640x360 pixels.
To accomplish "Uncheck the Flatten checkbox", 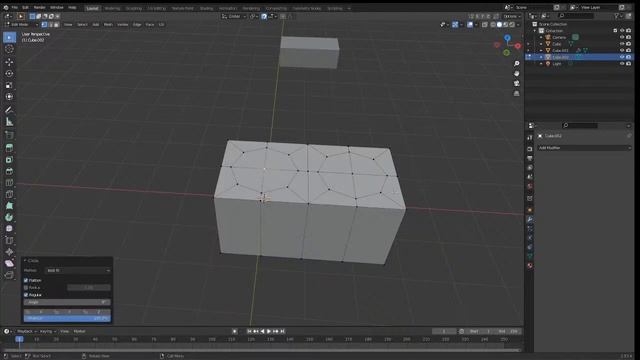I will [x=26, y=280].
